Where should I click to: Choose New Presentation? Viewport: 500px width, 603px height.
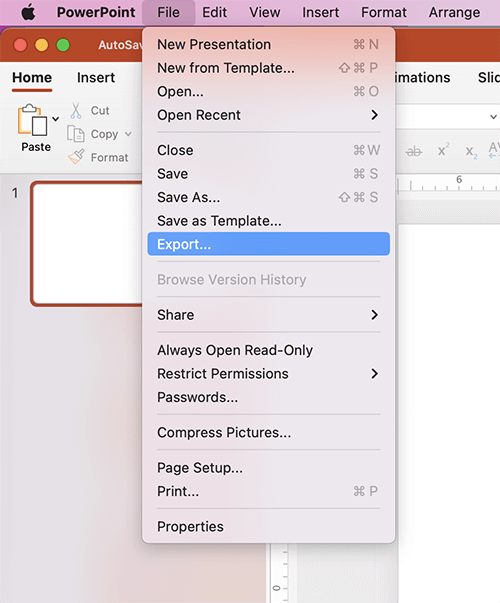pos(268,44)
